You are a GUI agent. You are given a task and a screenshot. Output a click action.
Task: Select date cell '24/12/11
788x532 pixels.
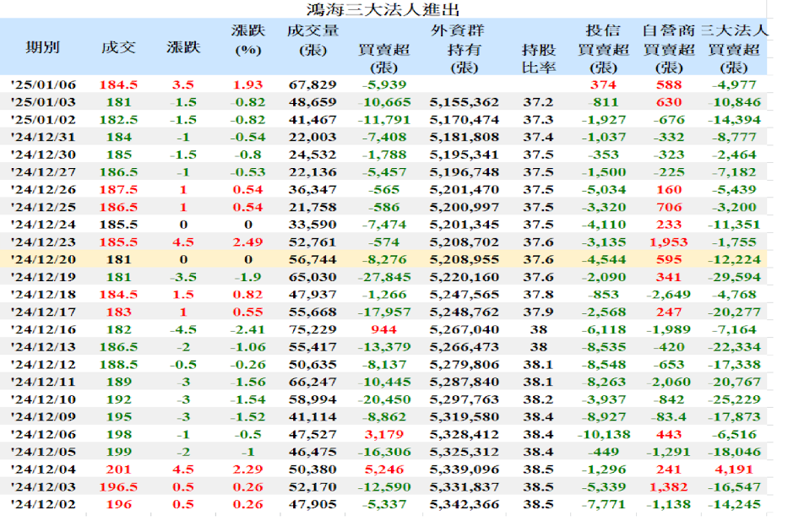tap(43, 382)
